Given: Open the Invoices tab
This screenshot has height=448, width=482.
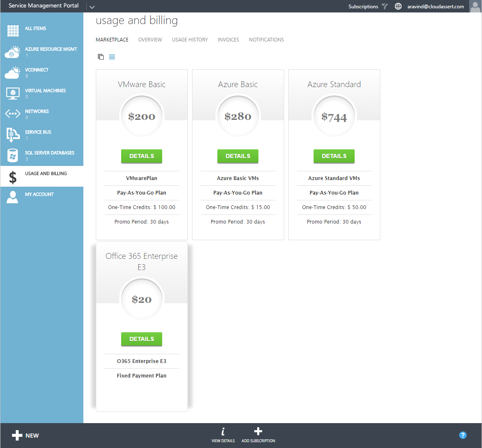Looking at the screenshot, I should 229,40.
